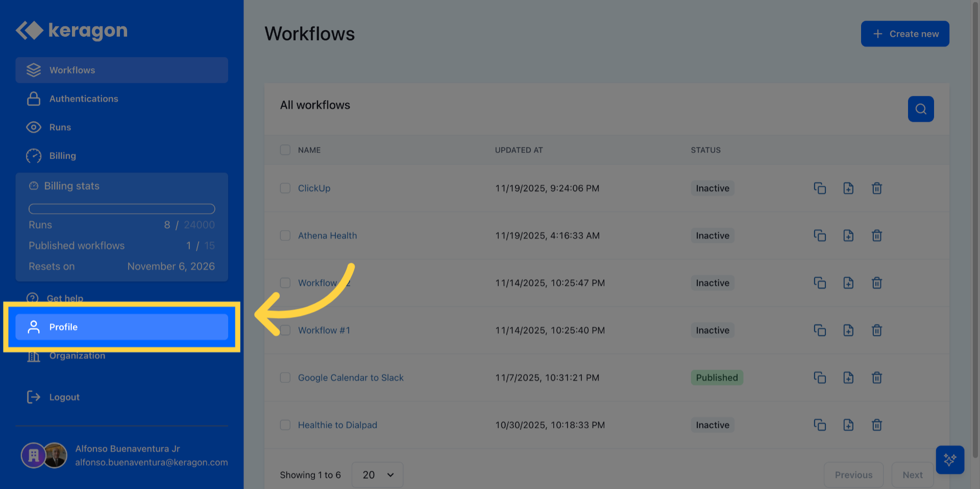The image size is (980, 489).
Task: Open the Runs sidebar section
Action: (x=60, y=127)
